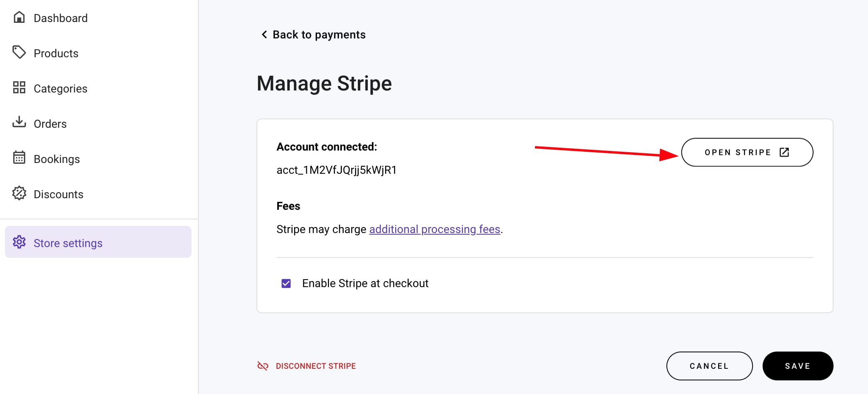The image size is (868, 394).
Task: Navigate back using Back to payments
Action: 319,34
